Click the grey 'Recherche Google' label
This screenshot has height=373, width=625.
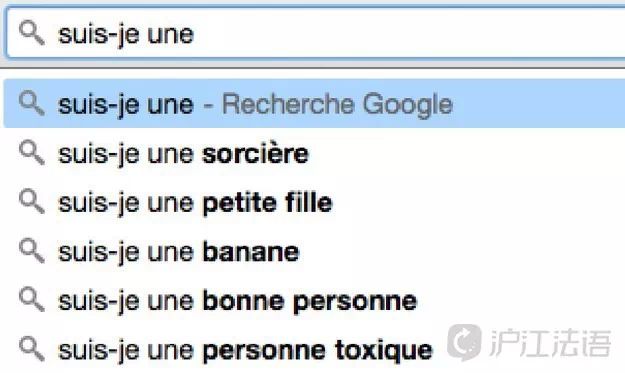tap(337, 104)
